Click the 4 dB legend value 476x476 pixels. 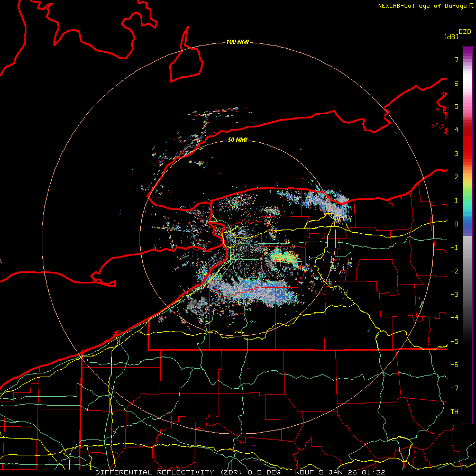(456, 130)
